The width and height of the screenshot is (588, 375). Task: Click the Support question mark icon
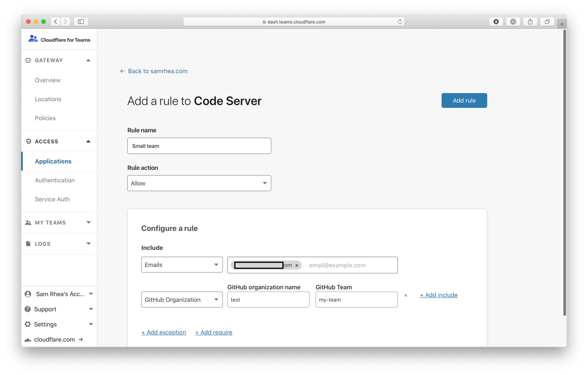[28, 309]
